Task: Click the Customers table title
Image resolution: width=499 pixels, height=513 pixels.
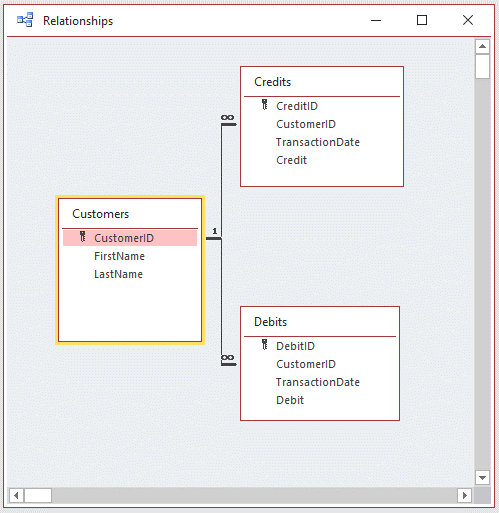Action: point(100,214)
